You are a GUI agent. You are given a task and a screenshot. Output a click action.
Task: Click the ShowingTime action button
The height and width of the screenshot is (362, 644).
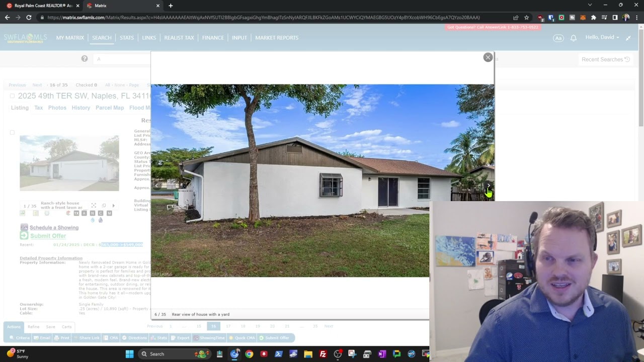click(209, 338)
